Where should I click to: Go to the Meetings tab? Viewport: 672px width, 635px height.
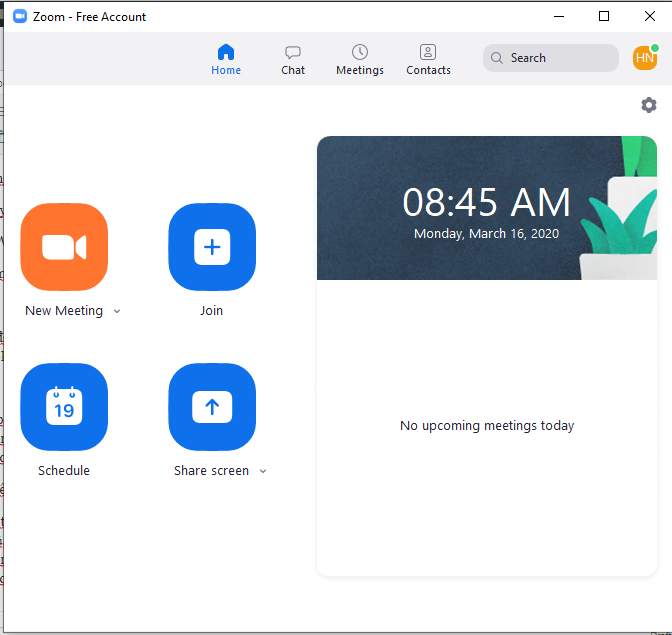pyautogui.click(x=360, y=60)
